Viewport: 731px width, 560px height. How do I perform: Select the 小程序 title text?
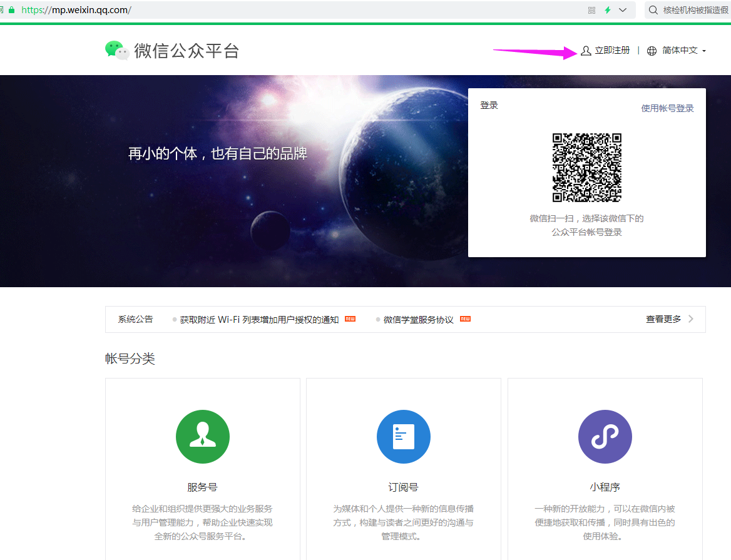[x=605, y=487]
